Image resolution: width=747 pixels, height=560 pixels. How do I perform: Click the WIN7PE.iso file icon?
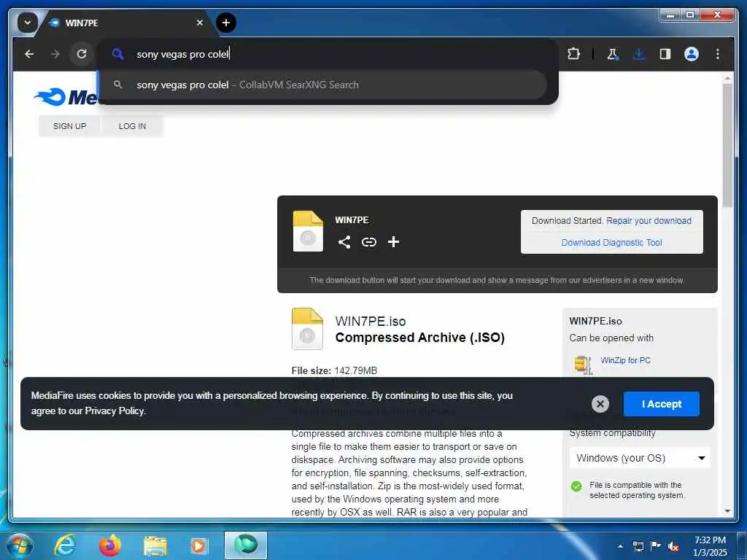(x=307, y=329)
